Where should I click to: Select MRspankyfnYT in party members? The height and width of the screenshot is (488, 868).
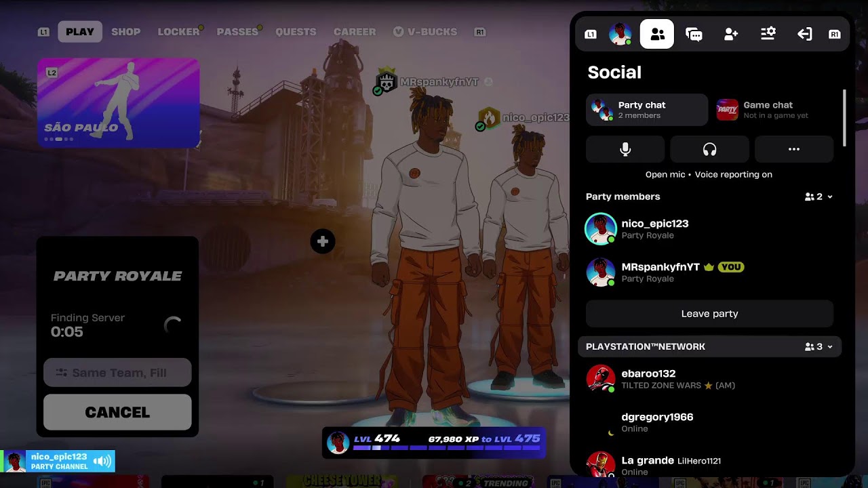[709, 272]
